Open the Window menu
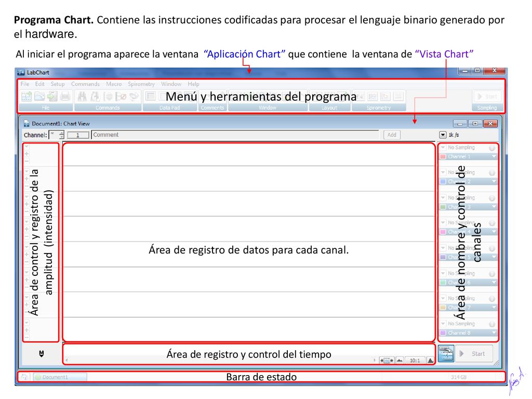Image resolution: width=532 pixels, height=399 pixels. pyautogui.click(x=171, y=84)
